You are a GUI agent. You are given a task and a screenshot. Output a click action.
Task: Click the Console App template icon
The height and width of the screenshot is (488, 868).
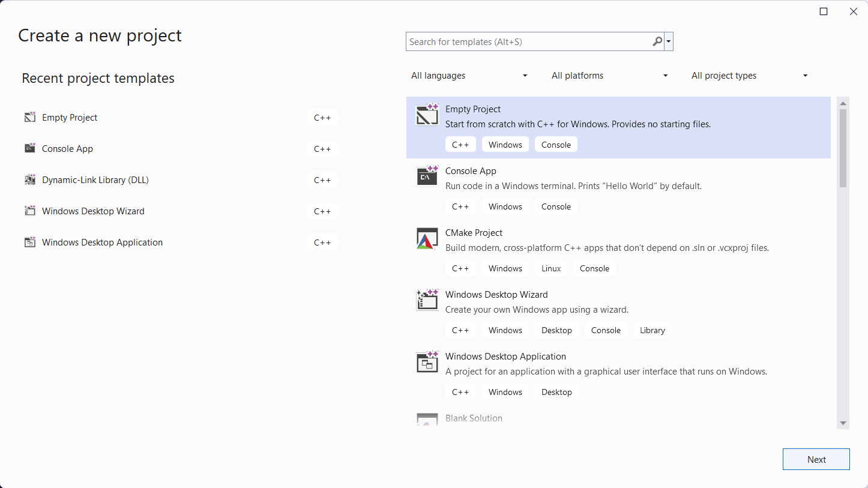pyautogui.click(x=427, y=176)
